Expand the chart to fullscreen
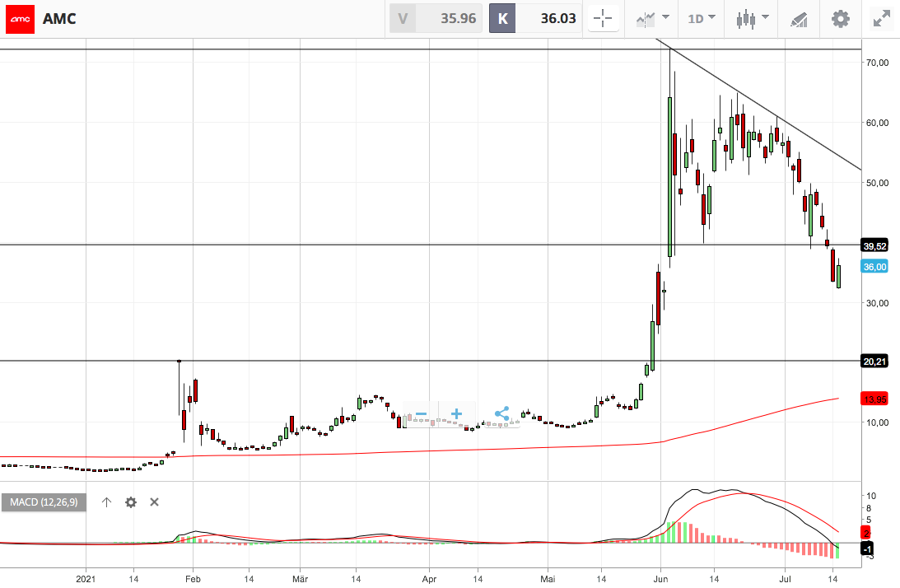The height and width of the screenshot is (588, 900). click(882, 19)
